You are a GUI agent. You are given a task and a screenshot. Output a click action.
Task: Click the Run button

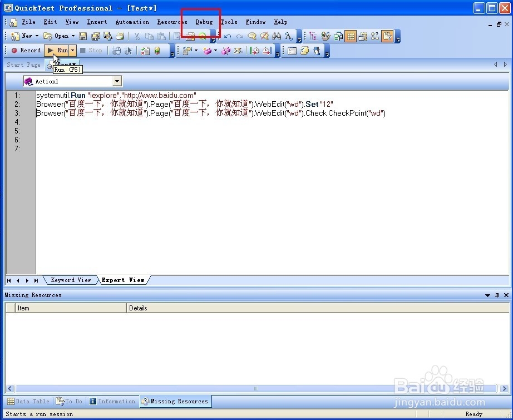tap(57, 51)
